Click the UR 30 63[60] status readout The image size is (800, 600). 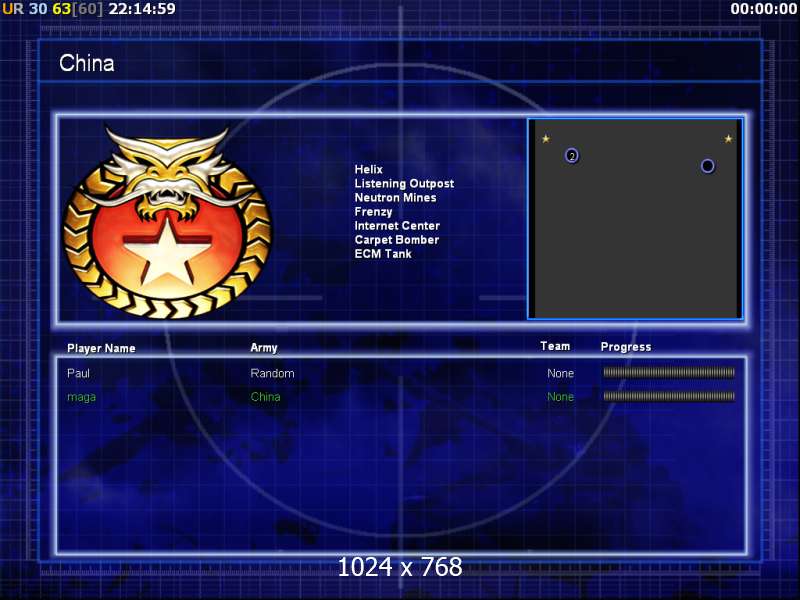(53, 9)
